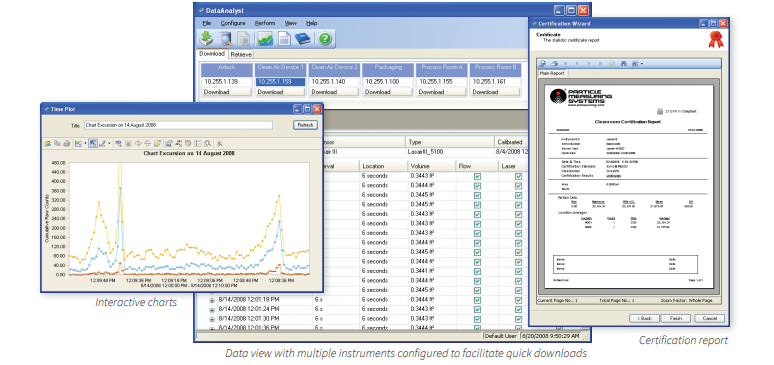The height and width of the screenshot is (365, 774).
Task: Select the Download tab
Action: tap(212, 53)
